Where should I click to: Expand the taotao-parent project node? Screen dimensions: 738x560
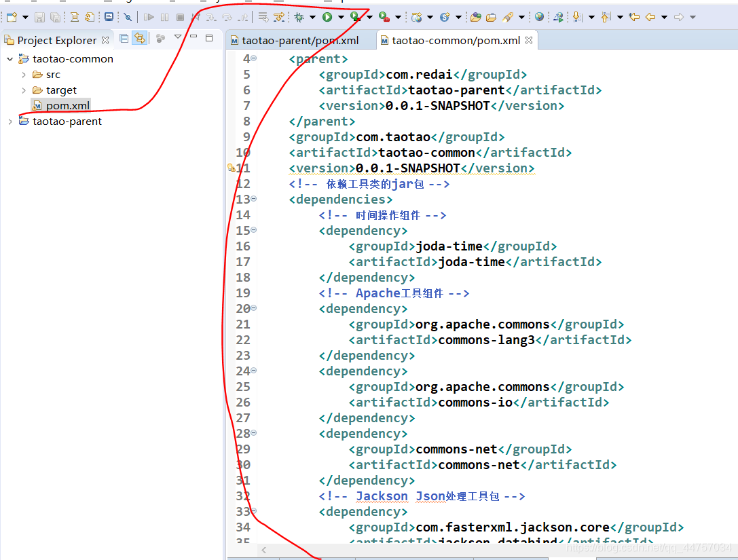[10, 122]
